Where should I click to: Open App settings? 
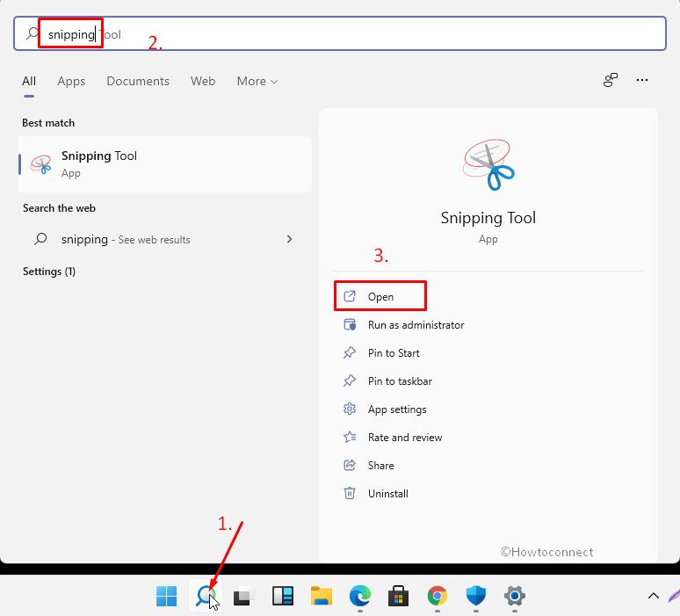[397, 409]
